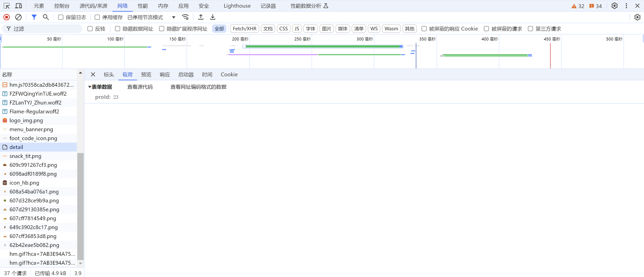Check the 停用缓存 checkbox
The width and height of the screenshot is (644, 277).
[97, 17]
